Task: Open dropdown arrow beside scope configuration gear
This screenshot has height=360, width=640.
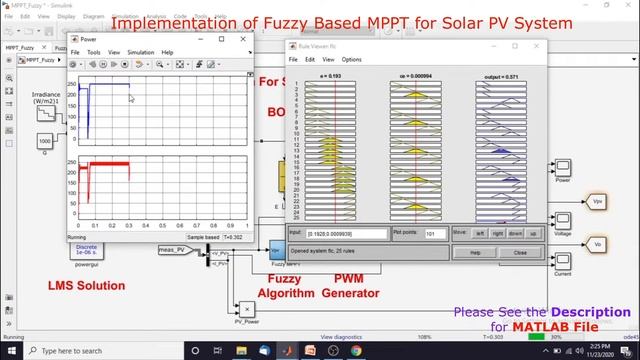Action: tap(81, 64)
